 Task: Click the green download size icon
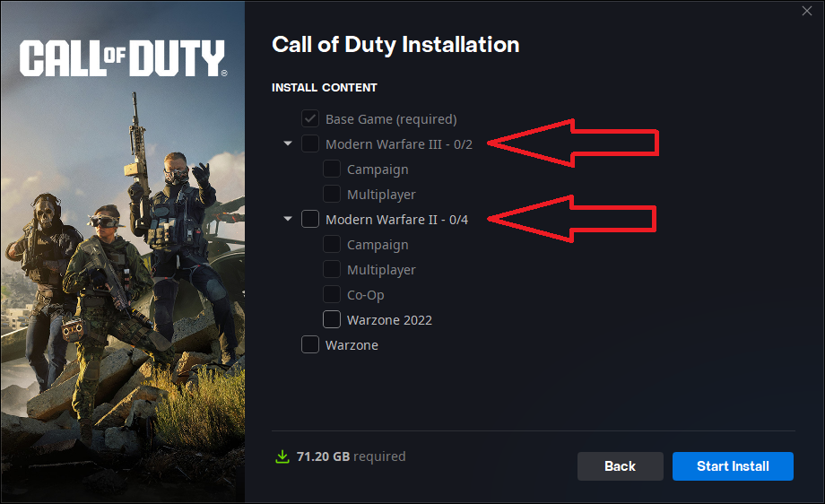[x=282, y=456]
